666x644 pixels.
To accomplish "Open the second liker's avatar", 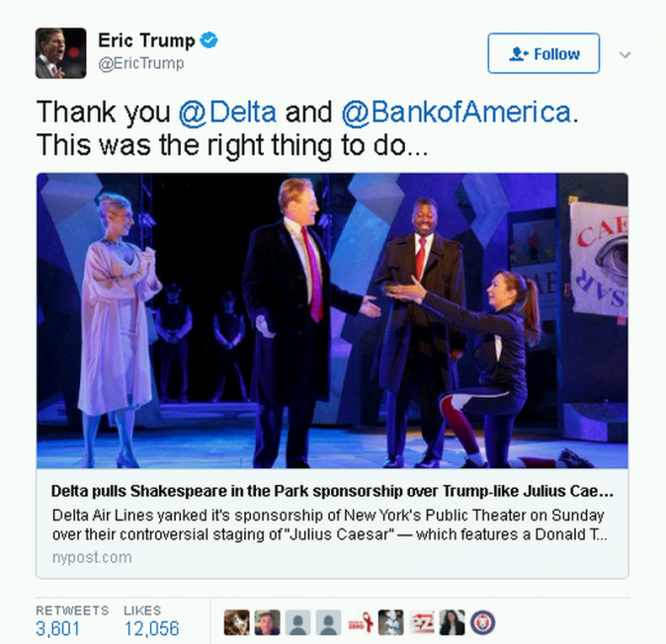I will click(267, 623).
